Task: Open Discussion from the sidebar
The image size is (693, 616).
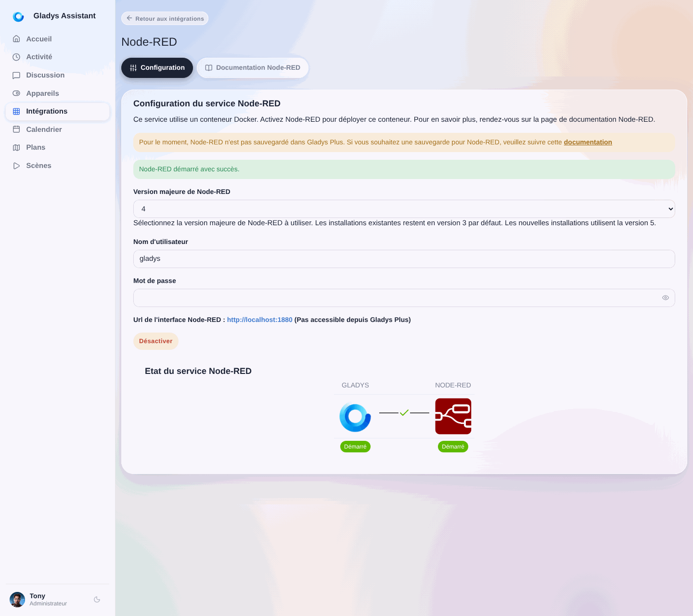Action: [x=58, y=75]
